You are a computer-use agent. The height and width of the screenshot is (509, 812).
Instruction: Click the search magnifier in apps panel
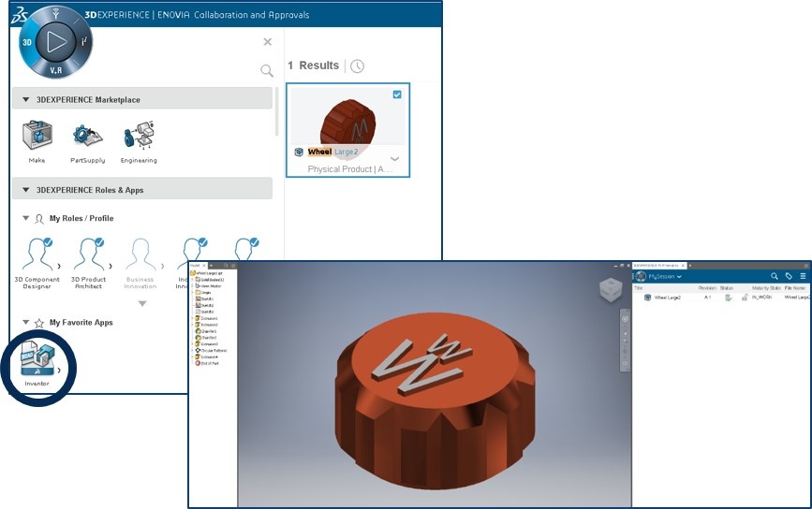tap(267, 70)
